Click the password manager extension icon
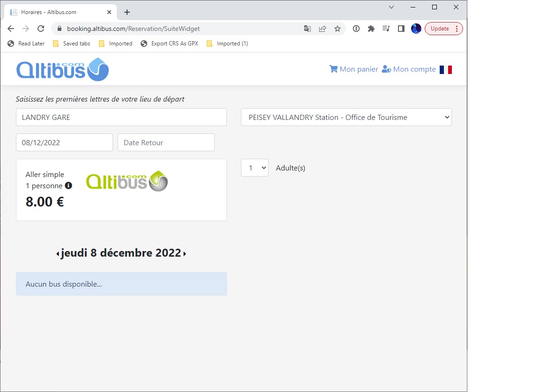Screen dimensions: 540x392 (x=356, y=29)
